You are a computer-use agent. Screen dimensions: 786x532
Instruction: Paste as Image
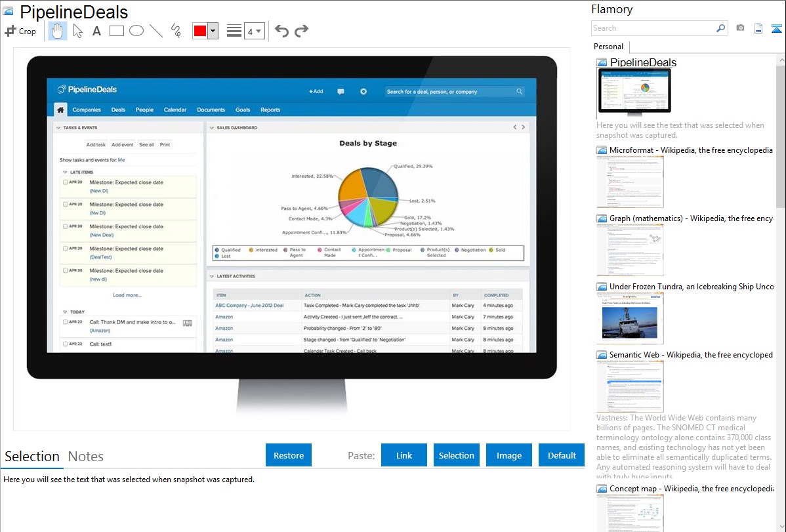(508, 455)
